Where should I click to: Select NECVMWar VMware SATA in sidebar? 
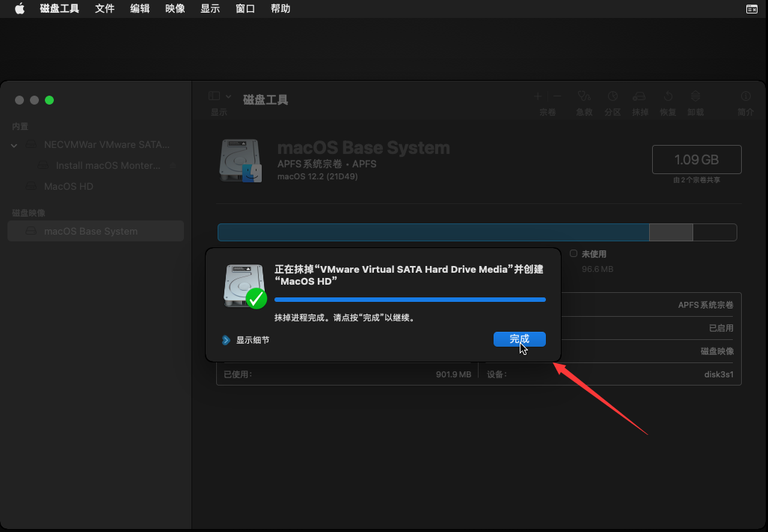(x=96, y=144)
